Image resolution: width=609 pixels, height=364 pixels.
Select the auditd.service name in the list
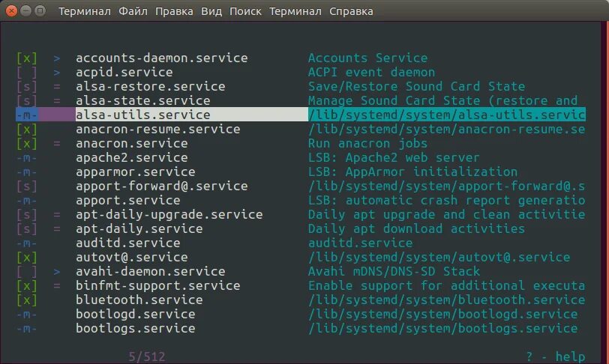[127, 243]
